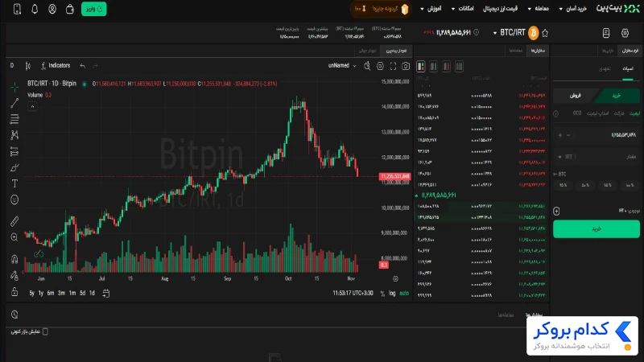The image size is (644, 362).
Task: Collapse the Volume indicator legend
Action: (x=32, y=107)
